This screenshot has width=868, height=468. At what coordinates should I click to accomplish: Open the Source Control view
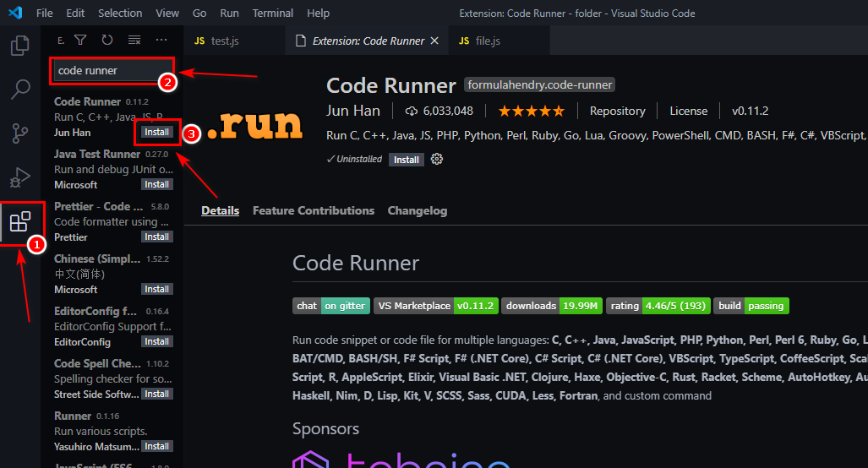20,133
